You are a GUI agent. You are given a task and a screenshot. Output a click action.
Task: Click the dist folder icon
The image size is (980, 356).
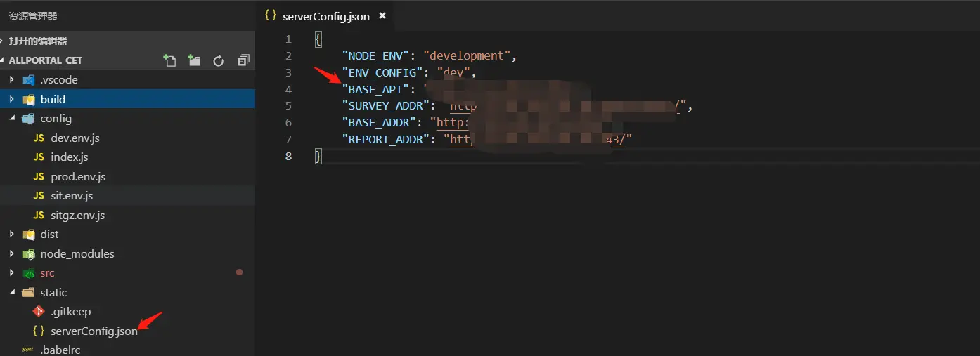pyautogui.click(x=29, y=235)
